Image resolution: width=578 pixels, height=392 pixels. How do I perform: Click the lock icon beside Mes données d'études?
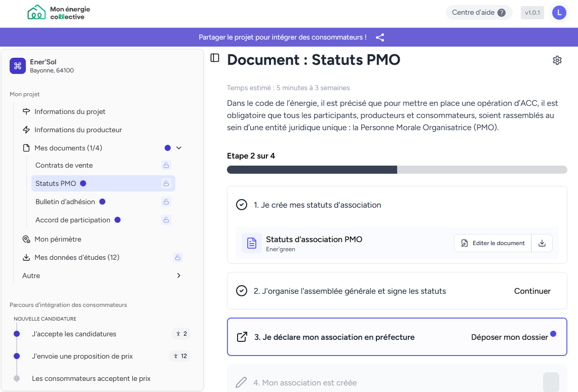pyautogui.click(x=178, y=257)
